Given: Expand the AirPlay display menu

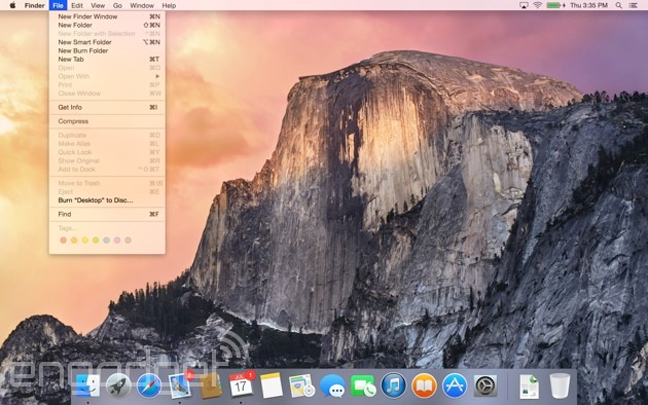Looking at the screenshot, I should click(x=523, y=5).
